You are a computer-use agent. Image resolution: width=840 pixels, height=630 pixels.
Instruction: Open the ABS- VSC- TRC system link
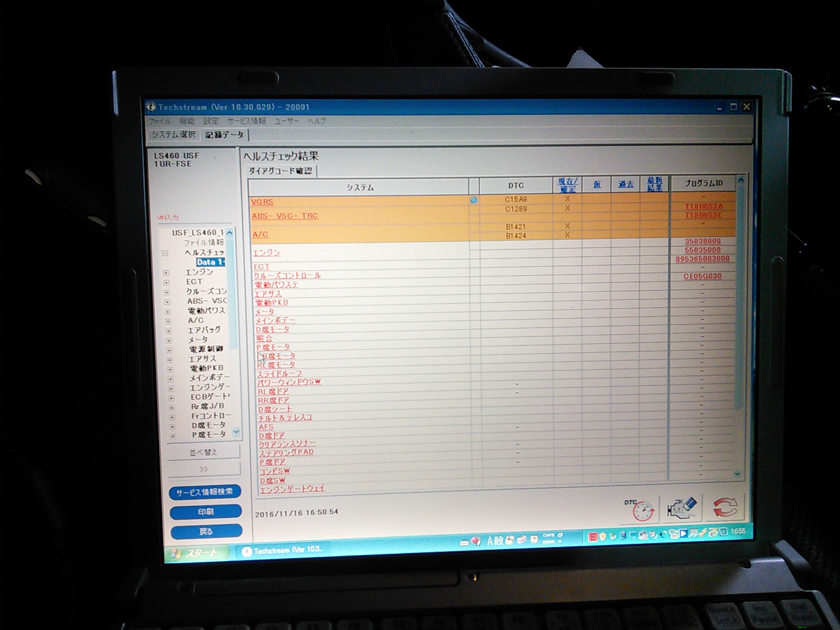[x=285, y=216]
